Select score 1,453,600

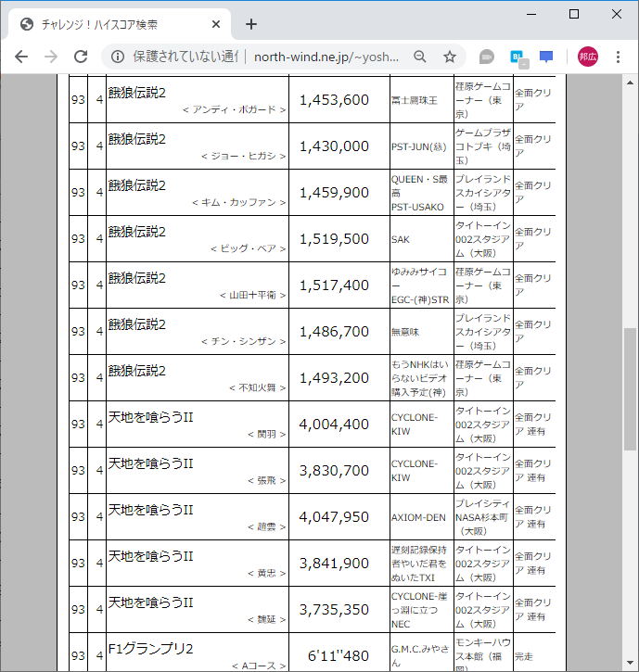click(x=334, y=100)
